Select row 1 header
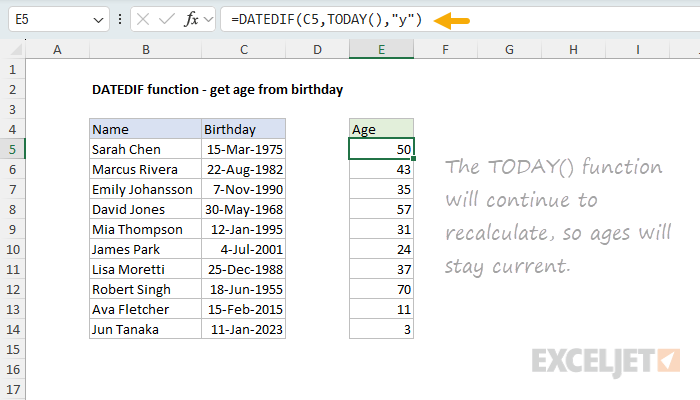The image size is (700, 400). 12,70
